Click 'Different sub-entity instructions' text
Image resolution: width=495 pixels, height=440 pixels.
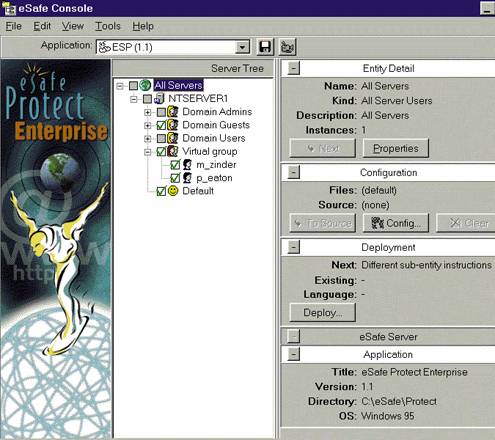pos(426,265)
